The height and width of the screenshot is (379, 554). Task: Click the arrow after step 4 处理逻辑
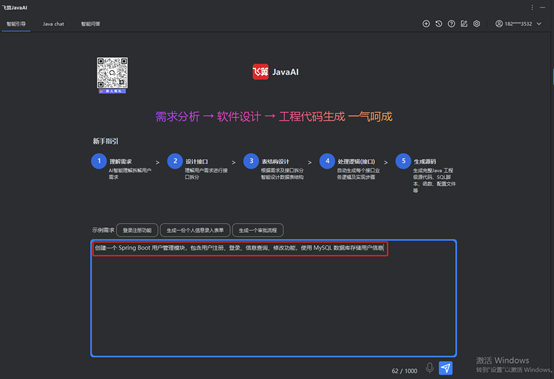[386, 162]
